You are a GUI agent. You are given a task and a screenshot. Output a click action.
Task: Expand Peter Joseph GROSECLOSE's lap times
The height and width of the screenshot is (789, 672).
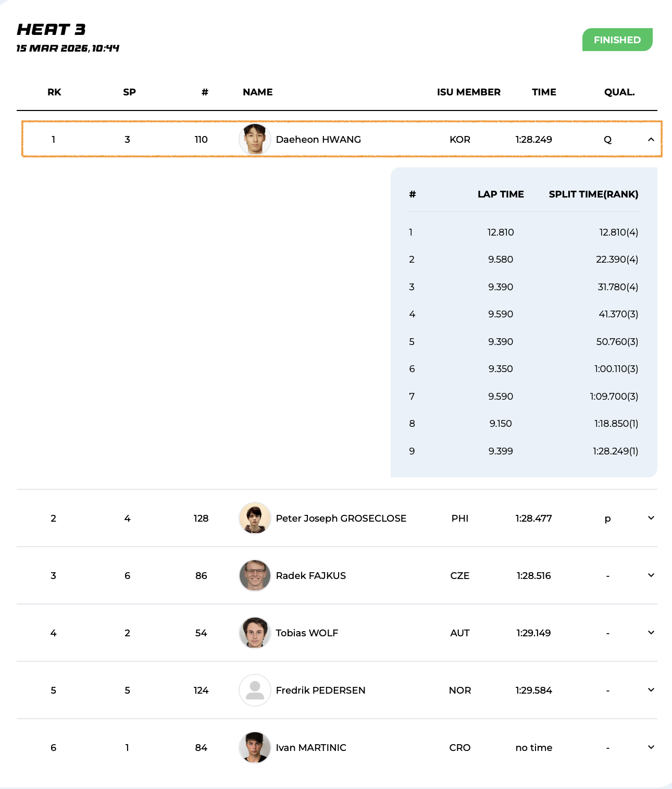coord(651,518)
